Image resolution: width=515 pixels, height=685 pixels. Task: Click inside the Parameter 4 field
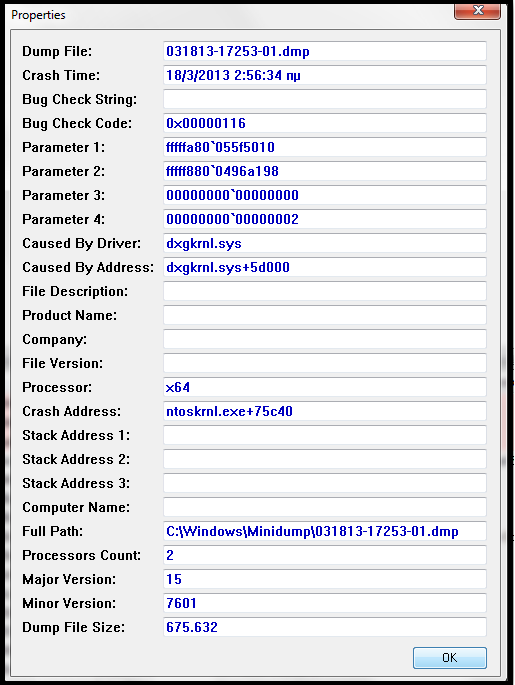click(325, 219)
